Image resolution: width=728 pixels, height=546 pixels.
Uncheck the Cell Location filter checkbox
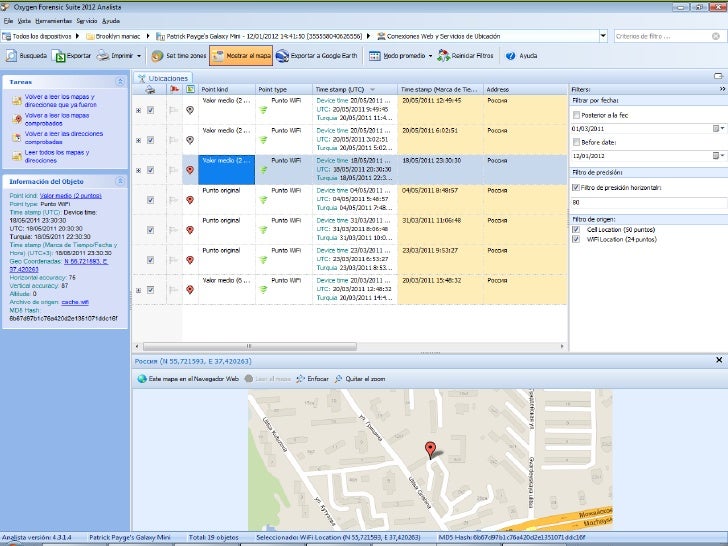coord(575,229)
